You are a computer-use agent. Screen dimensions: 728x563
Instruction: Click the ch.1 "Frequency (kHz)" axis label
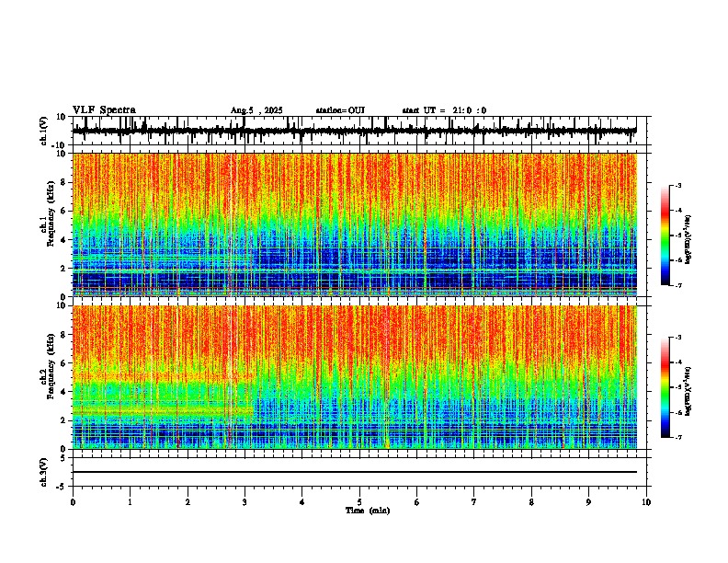[x=51, y=214]
